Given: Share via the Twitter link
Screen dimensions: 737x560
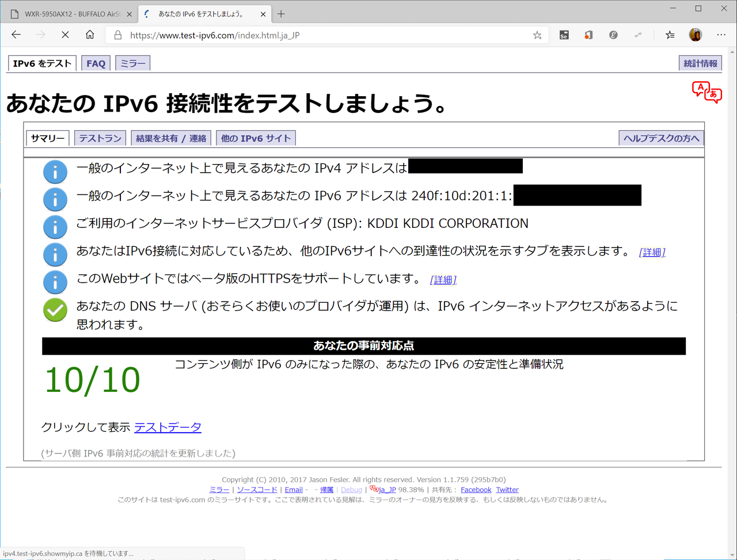Looking at the screenshot, I should pyautogui.click(x=507, y=490).
